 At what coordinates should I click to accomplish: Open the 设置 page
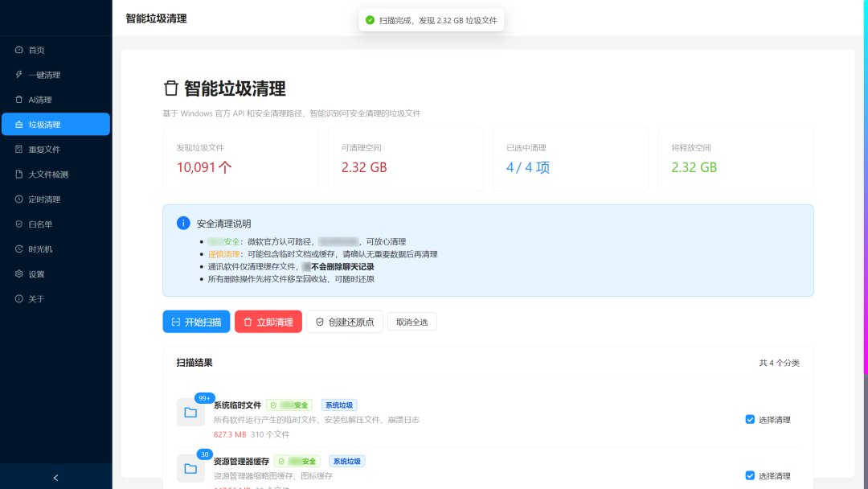click(x=56, y=274)
